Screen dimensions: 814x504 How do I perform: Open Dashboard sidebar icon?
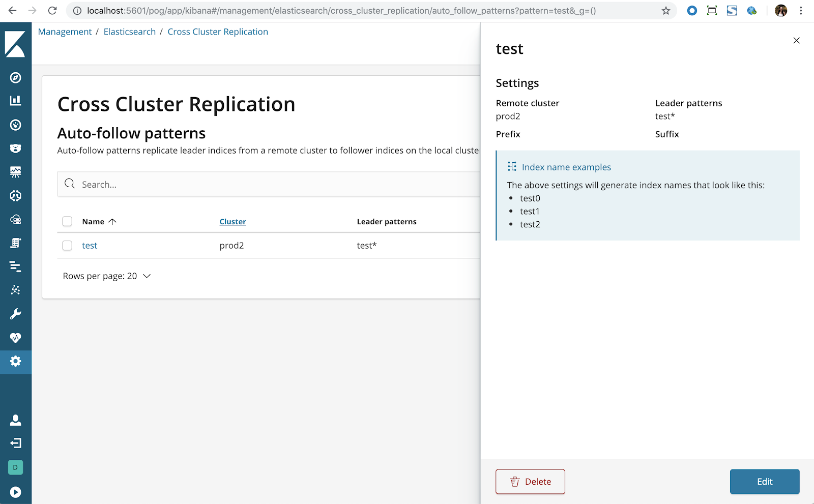coord(16,125)
